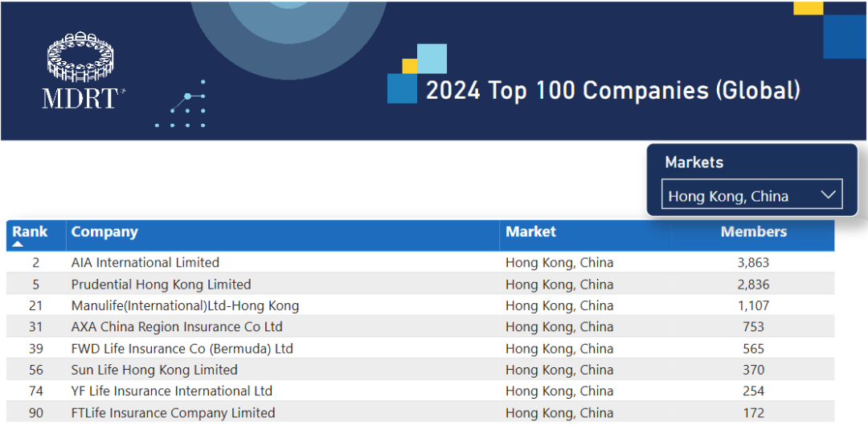Screen dimensions: 868x430
Task: Click the Markets dropdown chevron arrow
Action: coord(828,195)
